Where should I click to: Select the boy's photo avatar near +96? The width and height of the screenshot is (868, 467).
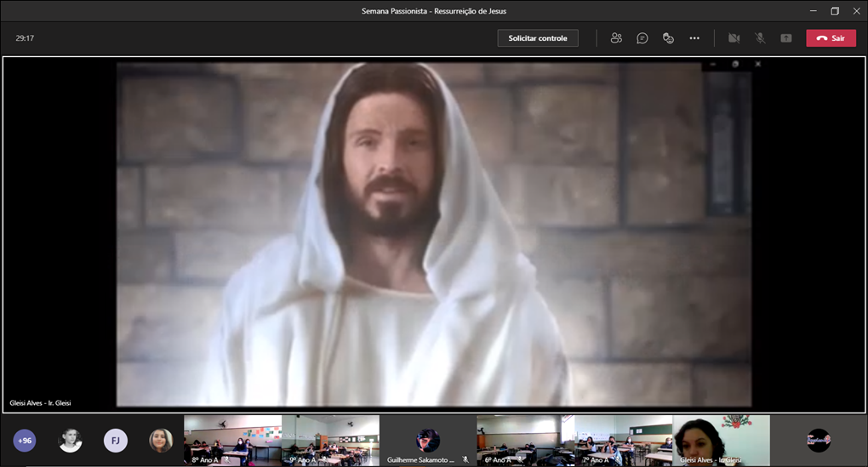[70, 441]
